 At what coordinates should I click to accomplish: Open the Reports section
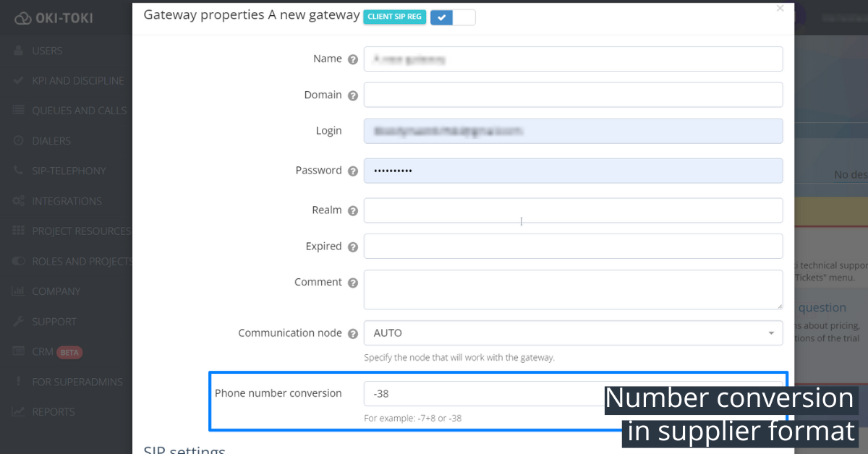[x=53, y=411]
